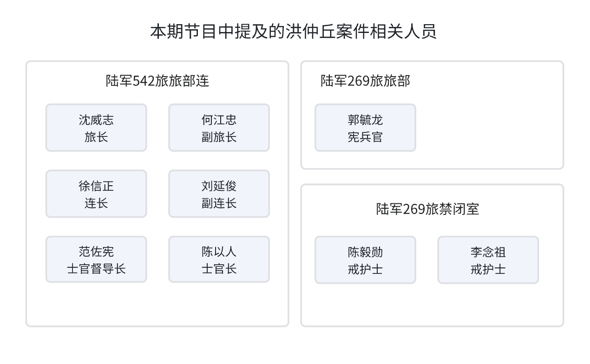Select the 陆军542旅旅部连 group heading
The height and width of the screenshot is (364, 590).
[157, 81]
